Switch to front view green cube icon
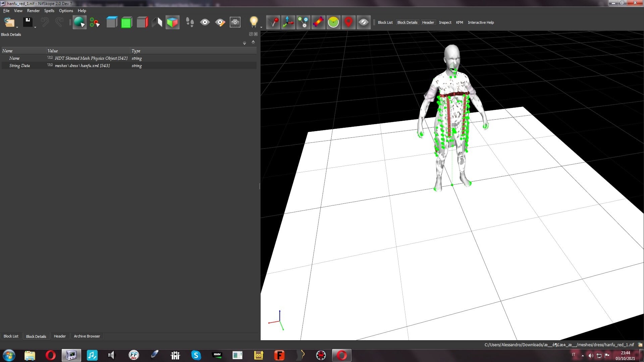 [x=126, y=22]
